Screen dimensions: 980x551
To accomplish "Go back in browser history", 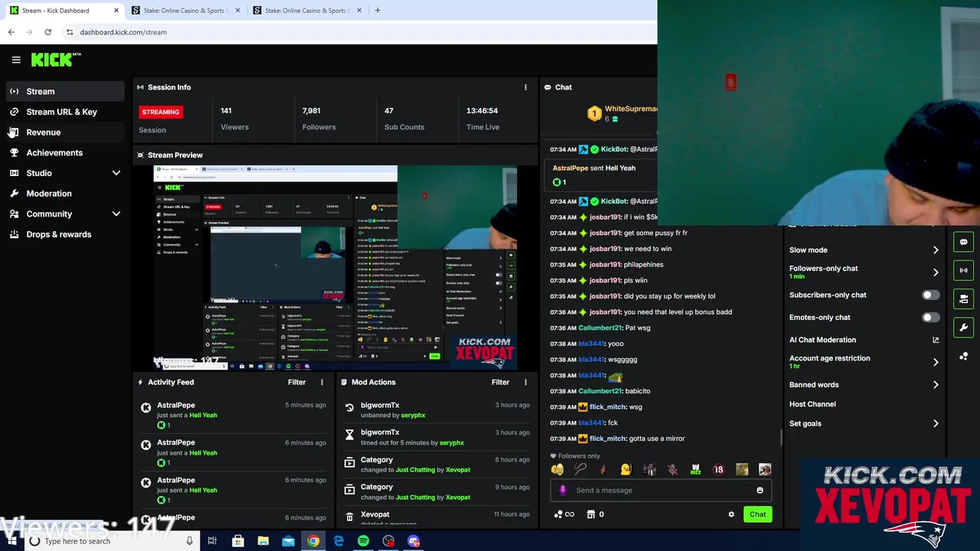I will (x=11, y=32).
